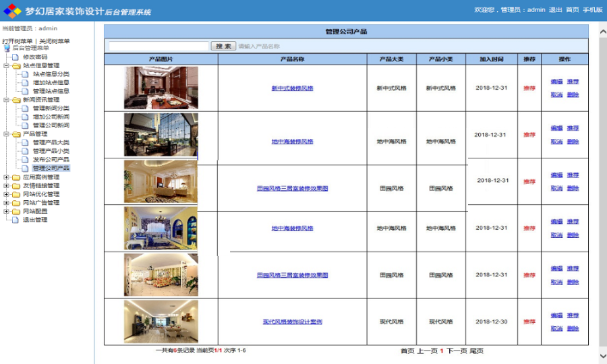Image resolution: width=607 pixels, height=364 pixels.
Task: Click the 2018-12-30 date cell
Action: coord(492,322)
